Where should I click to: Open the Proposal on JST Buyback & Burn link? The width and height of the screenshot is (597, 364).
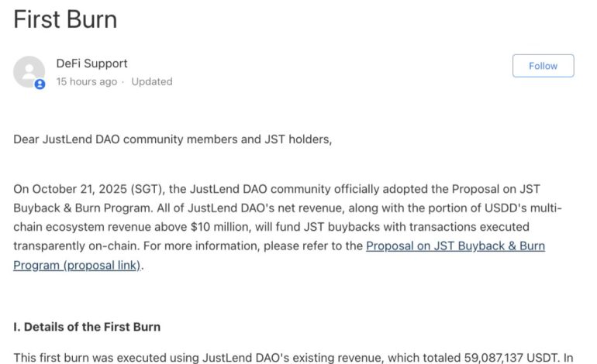[x=455, y=246]
